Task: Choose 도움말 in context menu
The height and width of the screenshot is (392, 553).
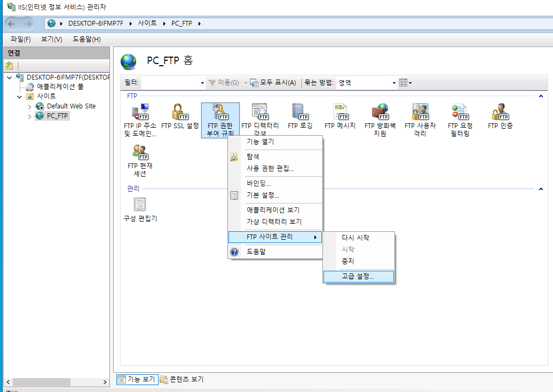Action: point(275,252)
